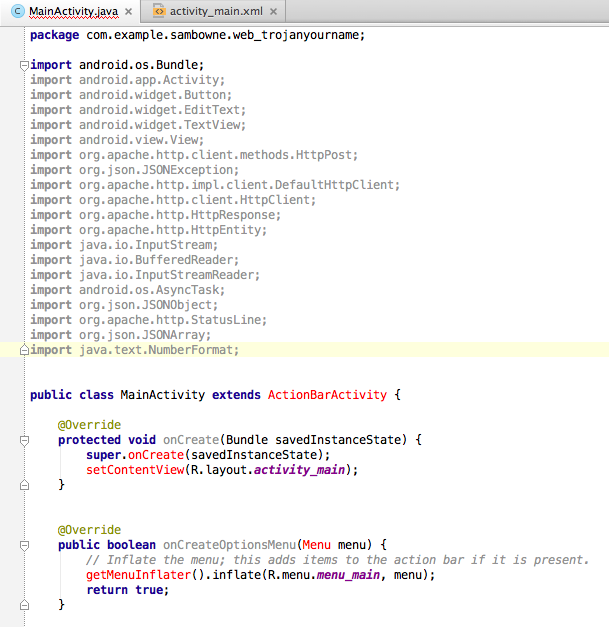609x627 pixels.
Task: Click the org.json.JSONObject import line
Action: [124, 305]
